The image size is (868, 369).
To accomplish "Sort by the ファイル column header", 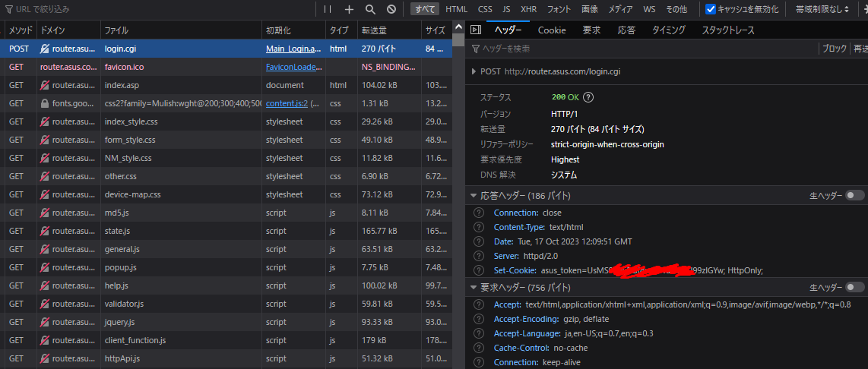I will (x=181, y=30).
